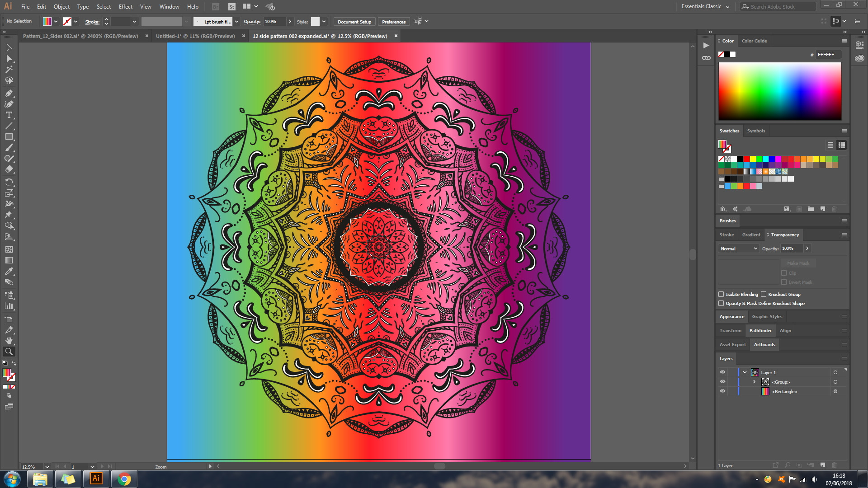Open the Select menu
868x488 pixels.
point(104,6)
